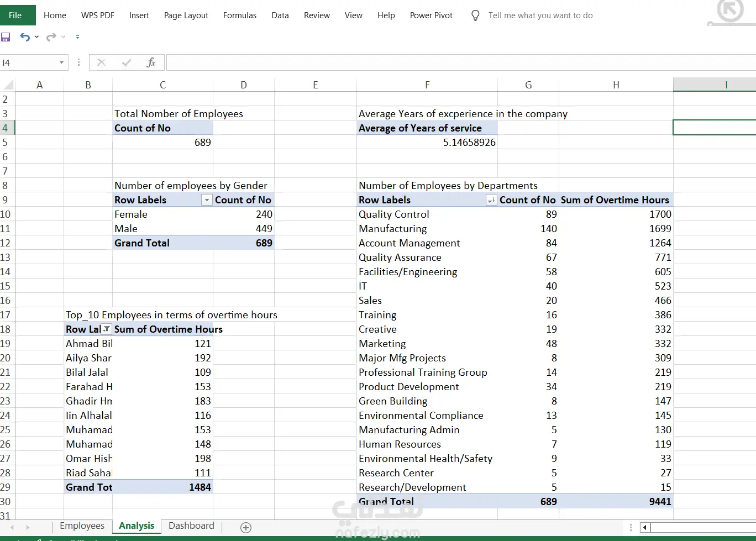This screenshot has width=756, height=541.
Task: Open departments pivot Row Labels sort dropdown
Action: click(491, 200)
